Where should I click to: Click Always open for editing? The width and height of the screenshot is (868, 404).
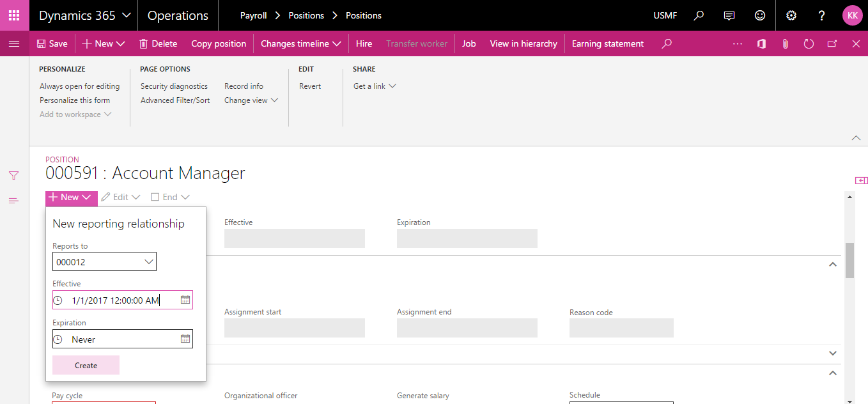tap(80, 86)
